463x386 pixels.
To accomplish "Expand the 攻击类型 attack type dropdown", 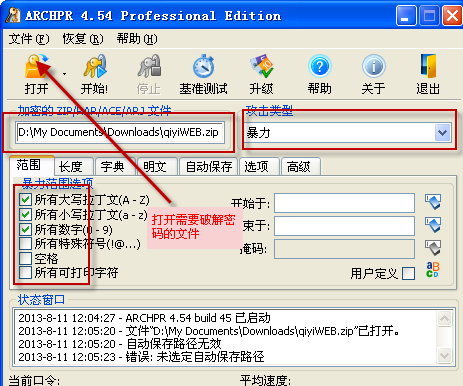I will point(443,133).
